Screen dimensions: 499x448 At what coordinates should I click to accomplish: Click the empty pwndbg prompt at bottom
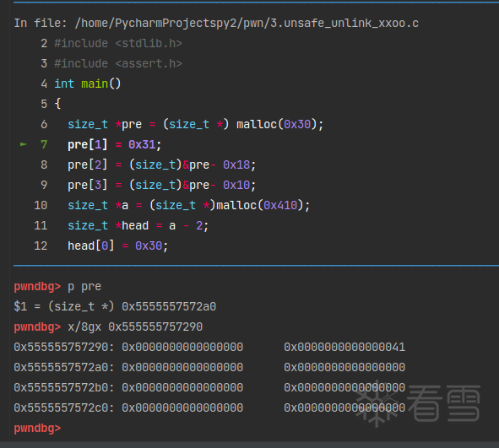(37, 429)
